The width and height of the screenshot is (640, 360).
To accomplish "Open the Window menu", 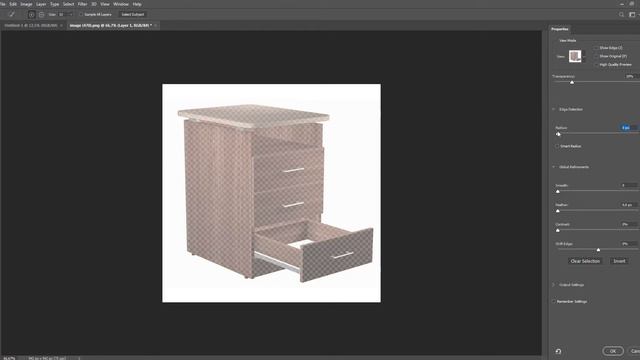I will pos(121,4).
